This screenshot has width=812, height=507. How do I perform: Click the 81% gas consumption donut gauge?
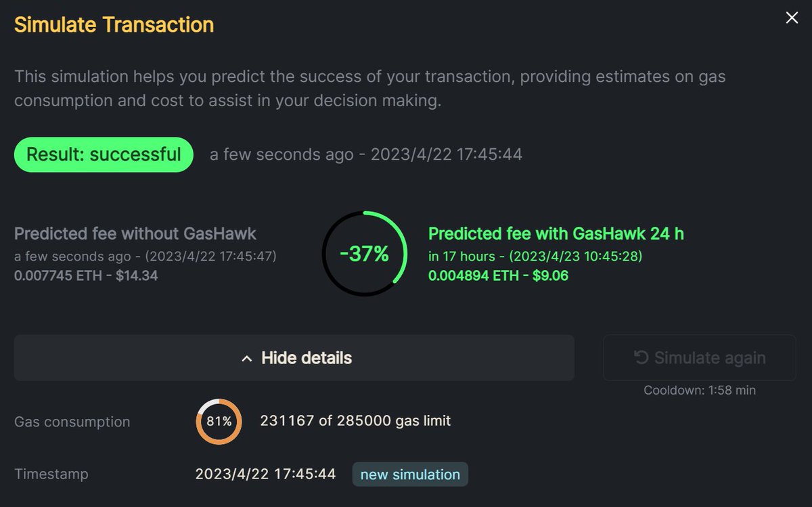pos(219,421)
